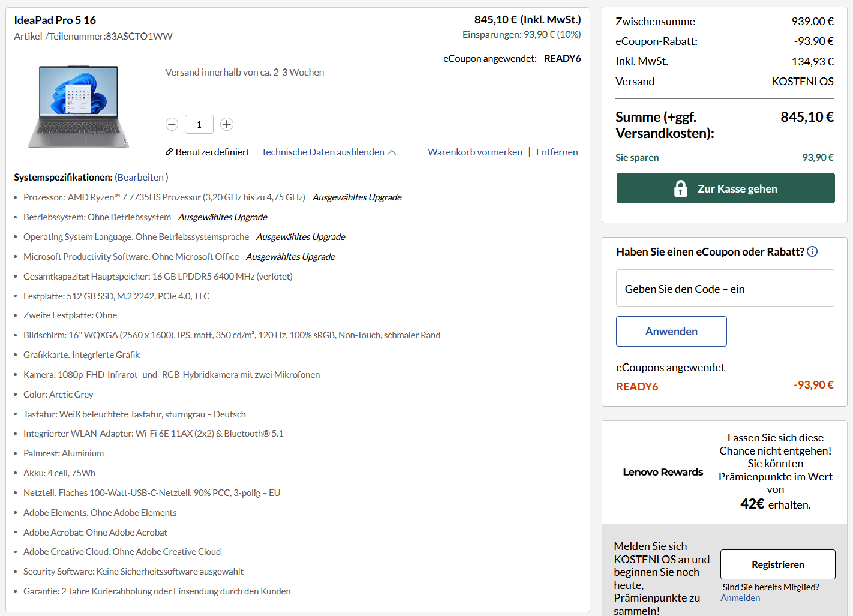Image resolution: width=853 pixels, height=616 pixels.
Task: Open the IdeaPad Pro 5 16 product title
Action: pyautogui.click(x=55, y=20)
